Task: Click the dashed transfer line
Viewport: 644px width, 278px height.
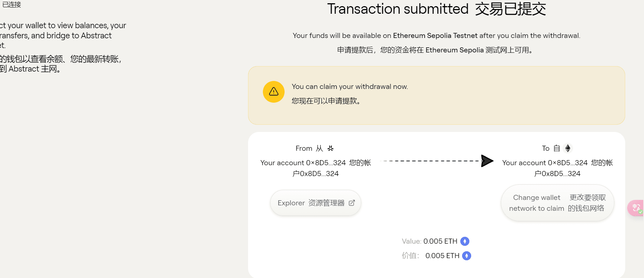Action: coord(430,161)
